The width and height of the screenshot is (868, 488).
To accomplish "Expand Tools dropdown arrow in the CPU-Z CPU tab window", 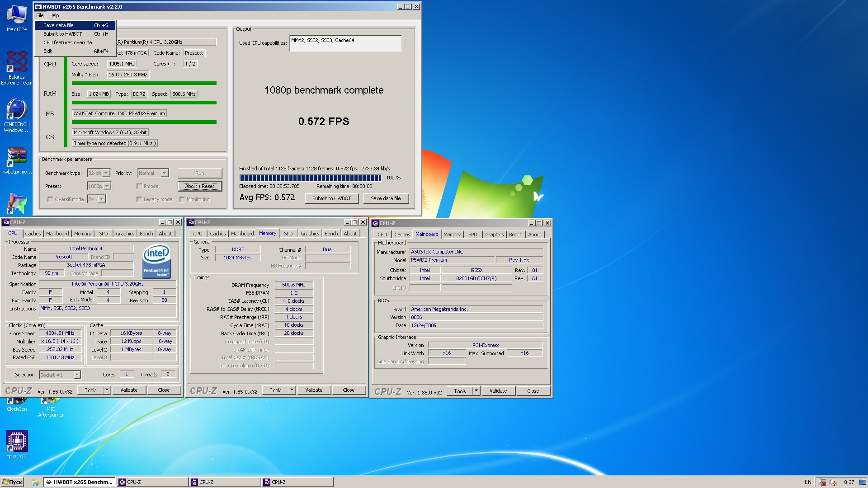I will point(107,390).
